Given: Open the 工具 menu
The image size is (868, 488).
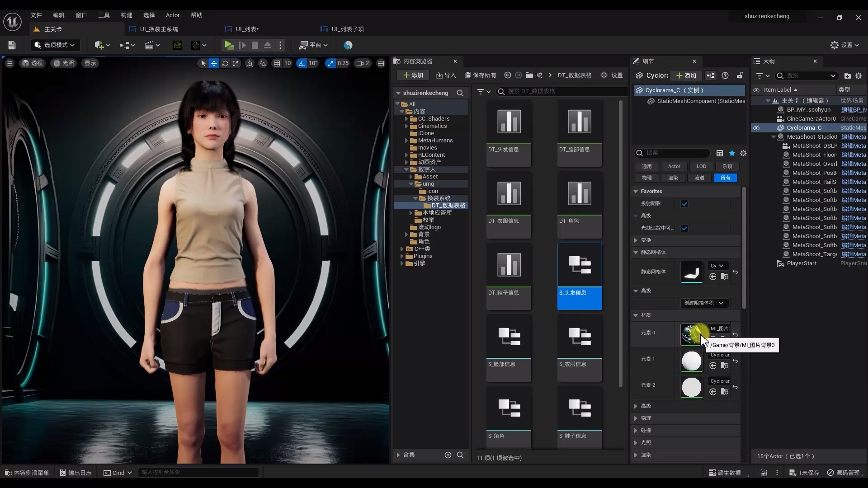Looking at the screenshot, I should tap(104, 15).
